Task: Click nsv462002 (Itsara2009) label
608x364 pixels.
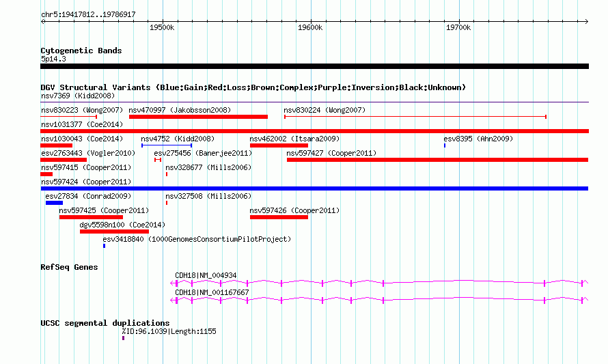Action: coord(294,139)
